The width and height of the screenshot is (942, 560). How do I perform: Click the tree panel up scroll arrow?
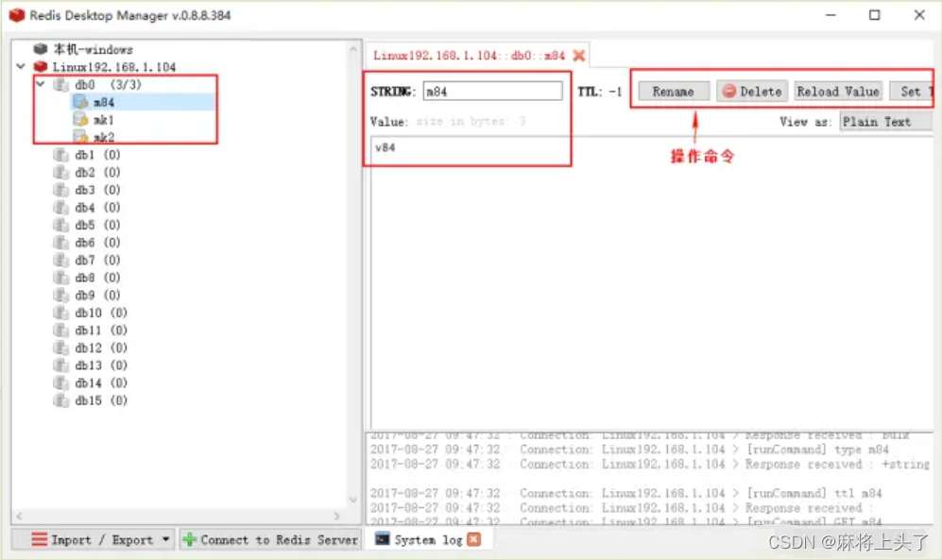(x=352, y=50)
